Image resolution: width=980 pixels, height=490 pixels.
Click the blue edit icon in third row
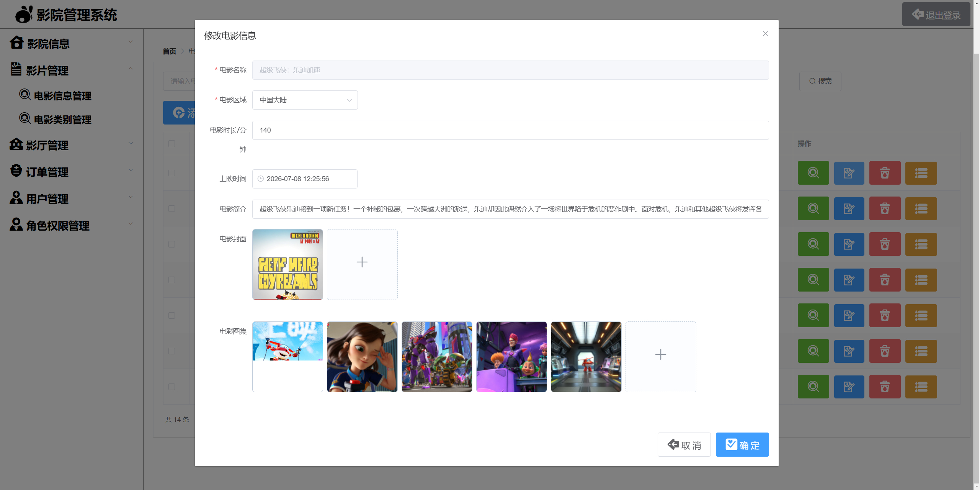(849, 244)
